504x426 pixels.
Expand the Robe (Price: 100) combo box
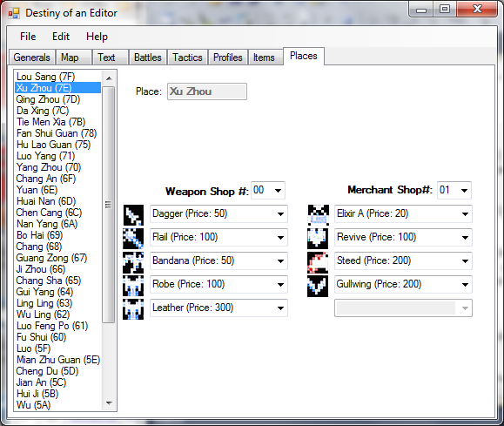point(280,284)
